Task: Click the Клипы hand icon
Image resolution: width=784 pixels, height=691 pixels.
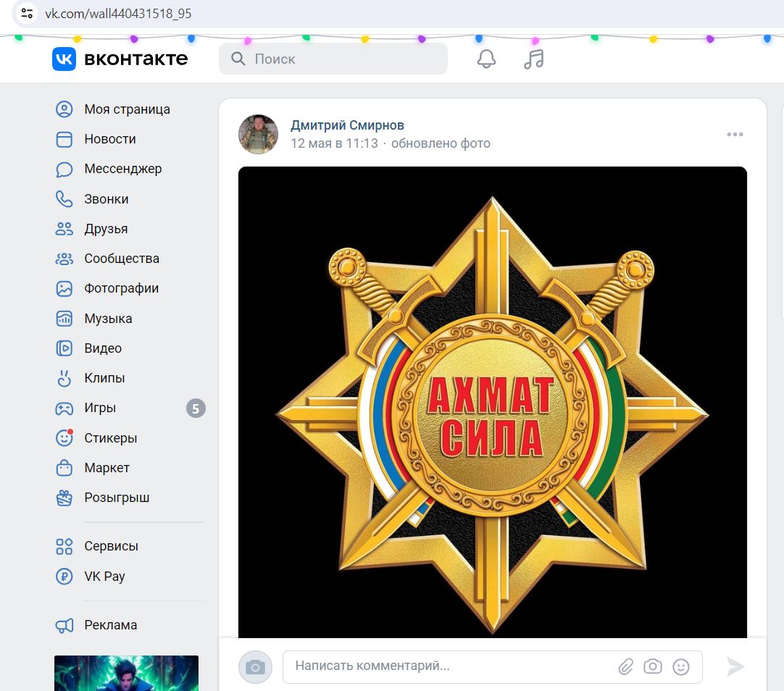Action: click(x=64, y=378)
